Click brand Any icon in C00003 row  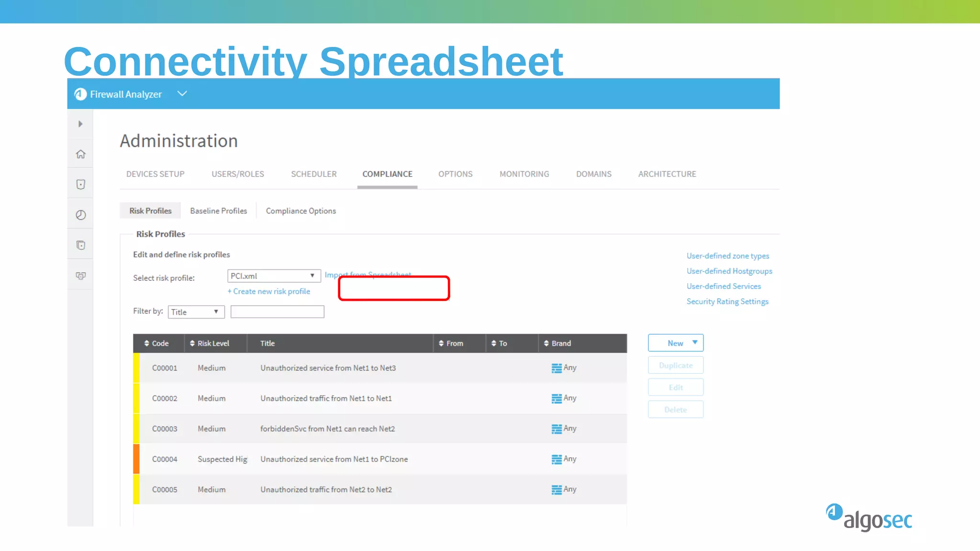[x=557, y=429]
